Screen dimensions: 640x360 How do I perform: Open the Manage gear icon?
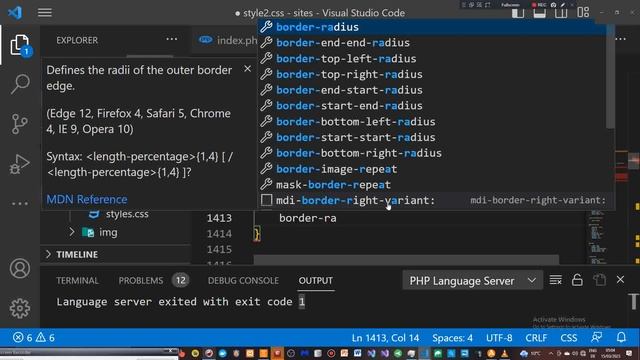pos(20,308)
